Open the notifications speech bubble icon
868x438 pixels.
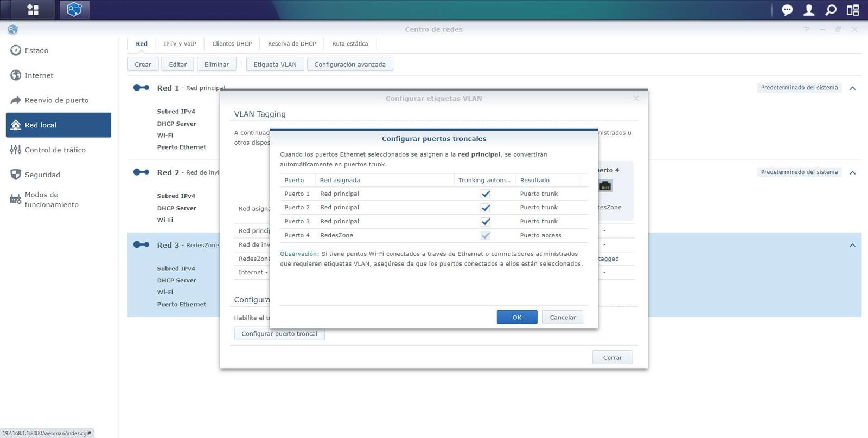click(x=787, y=10)
